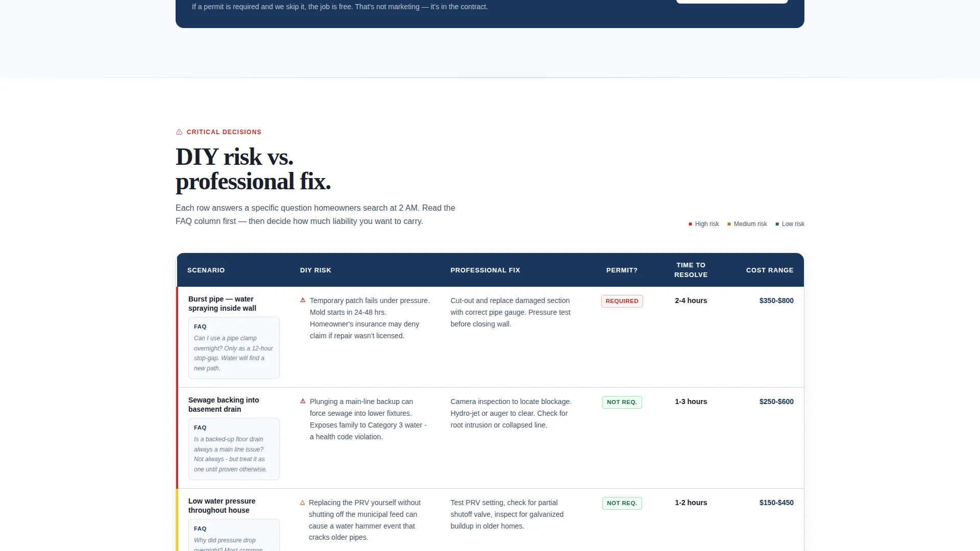Open the FAQ box about pressure drop overnight
Screen dimensions: 980x551
(234, 535)
